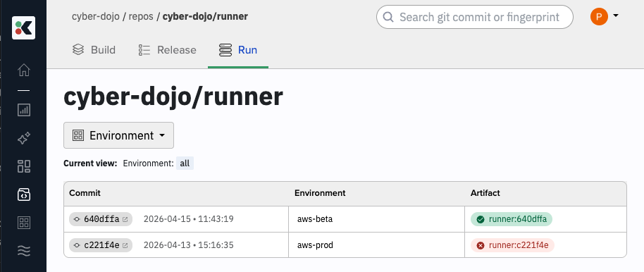
Task: Open the grid environments sidebar icon
Action: (x=24, y=223)
